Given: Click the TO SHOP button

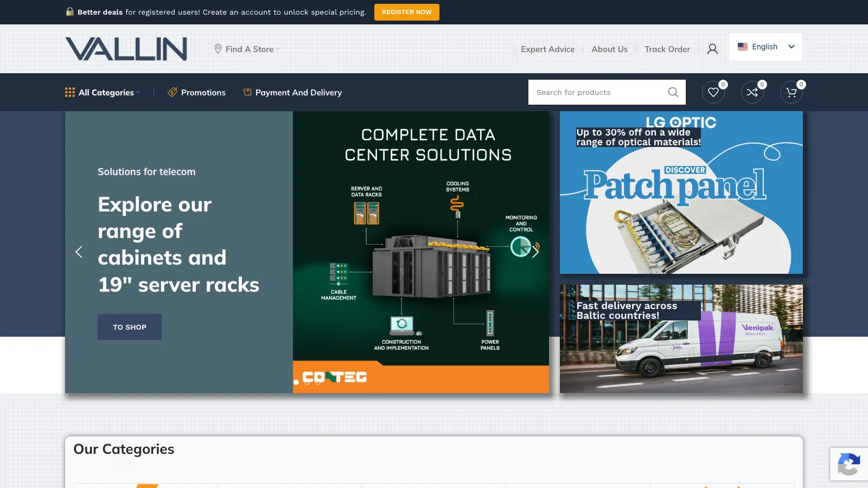Looking at the screenshot, I should (130, 327).
